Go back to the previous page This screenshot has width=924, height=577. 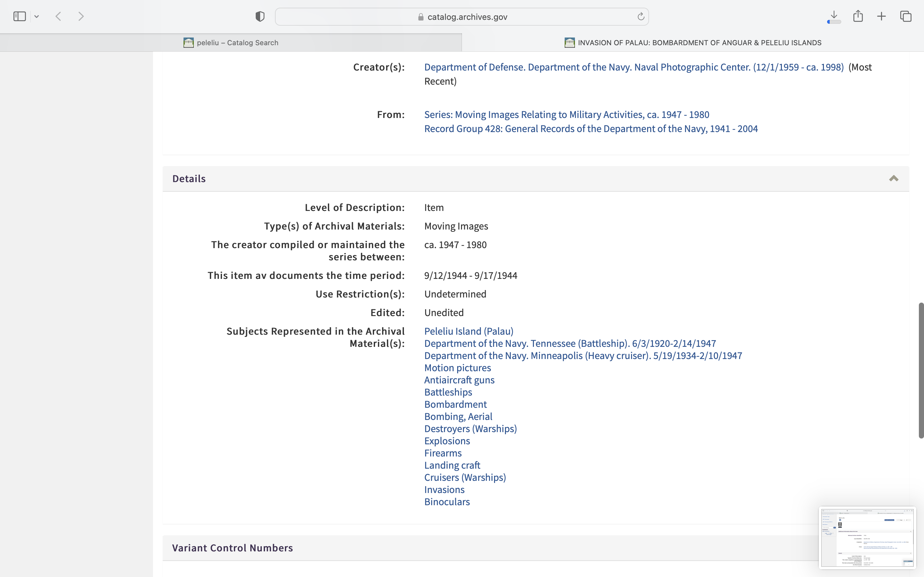(x=58, y=16)
